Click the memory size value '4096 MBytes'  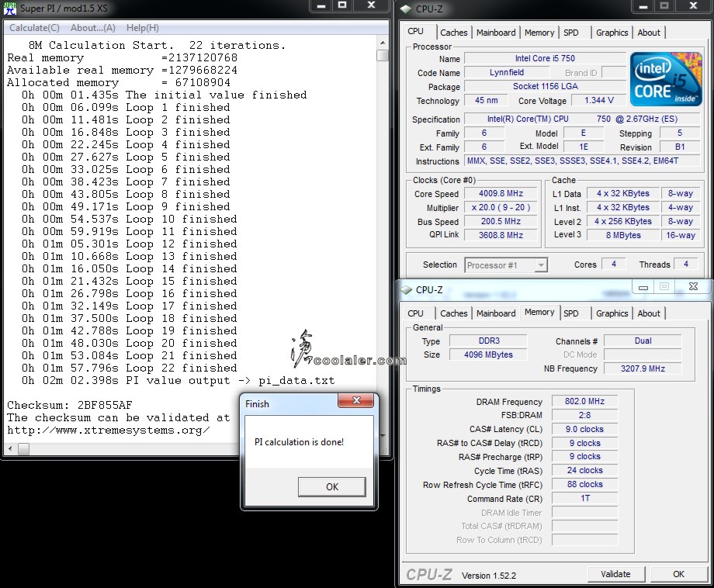[489, 355]
